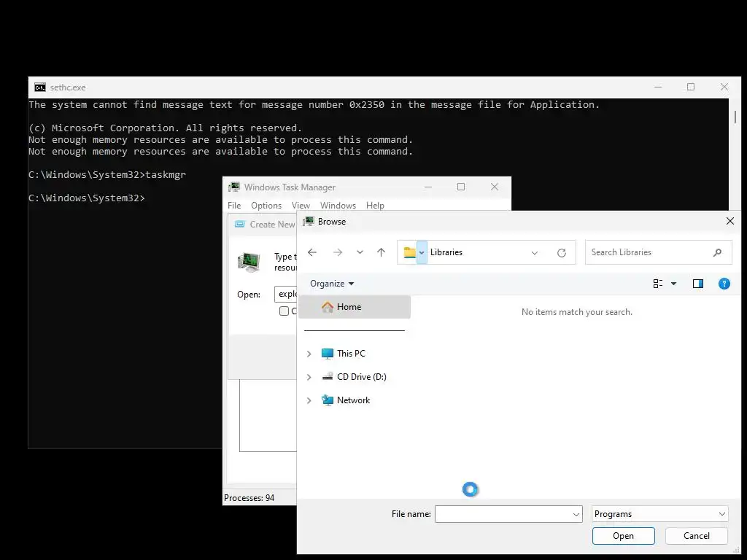Close the sethc.exe console window

pyautogui.click(x=724, y=87)
